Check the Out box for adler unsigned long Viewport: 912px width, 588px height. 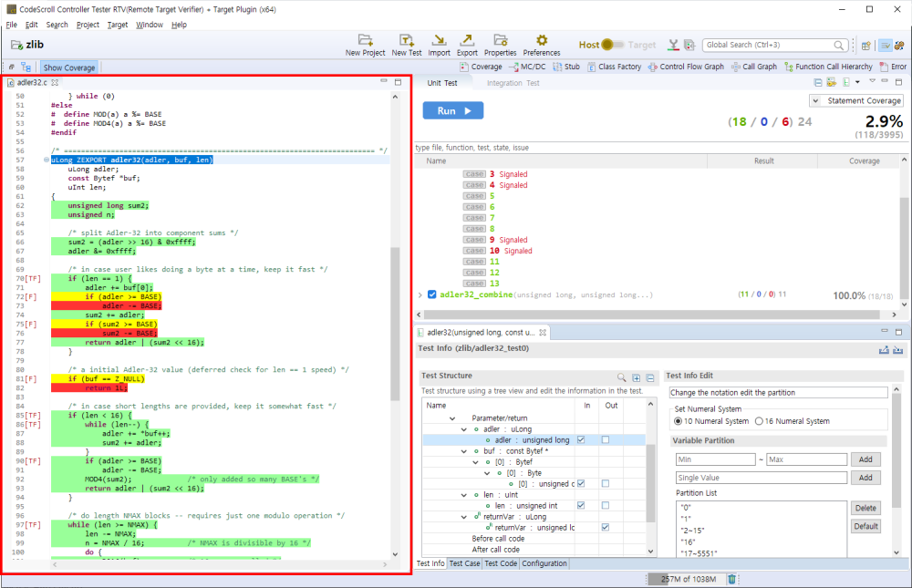(x=606, y=439)
